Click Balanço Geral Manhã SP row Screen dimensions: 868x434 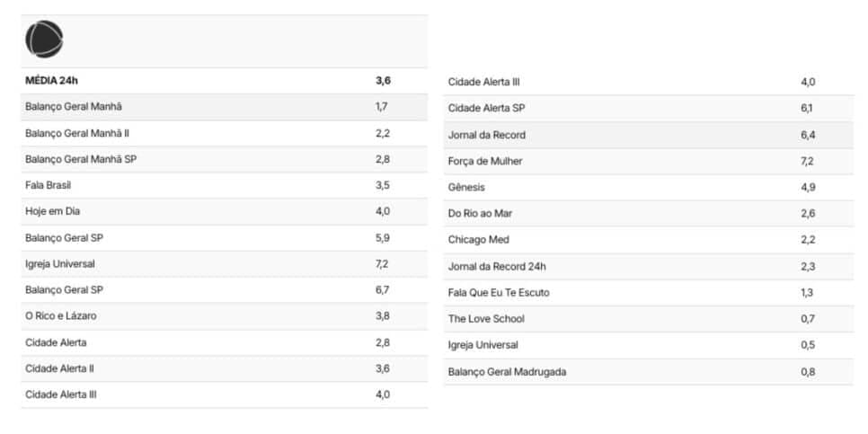coord(225,159)
